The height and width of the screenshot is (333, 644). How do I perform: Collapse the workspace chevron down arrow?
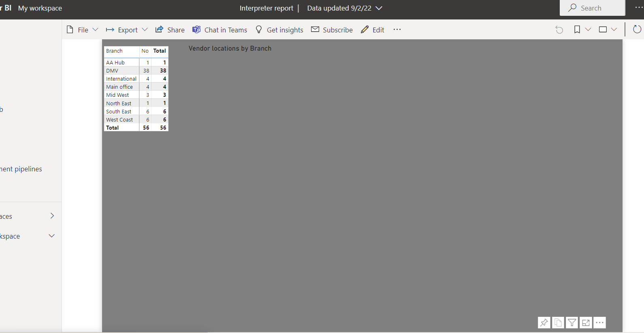(x=52, y=236)
